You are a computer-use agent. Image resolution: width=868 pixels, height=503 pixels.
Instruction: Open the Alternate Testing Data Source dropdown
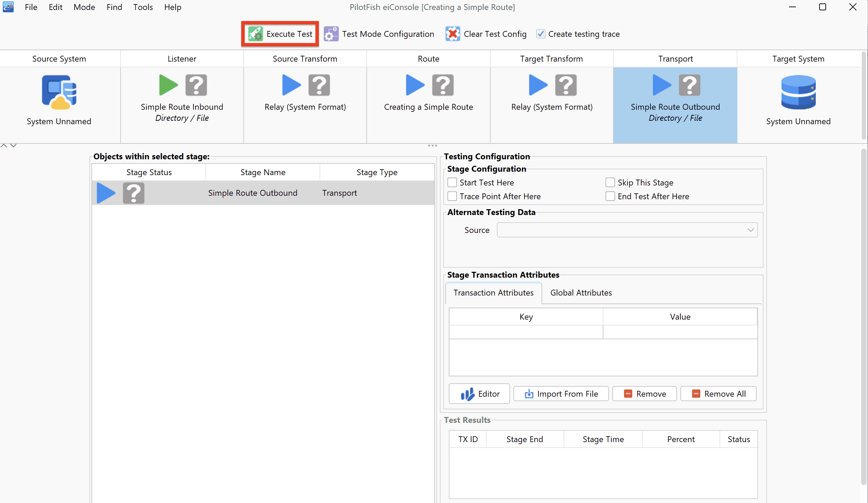click(627, 230)
